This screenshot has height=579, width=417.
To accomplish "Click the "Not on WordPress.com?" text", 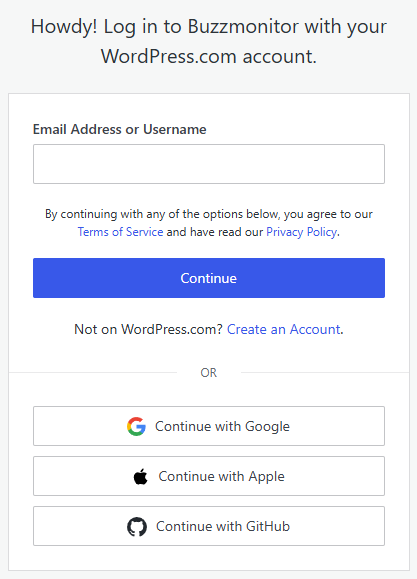I will [148, 329].
